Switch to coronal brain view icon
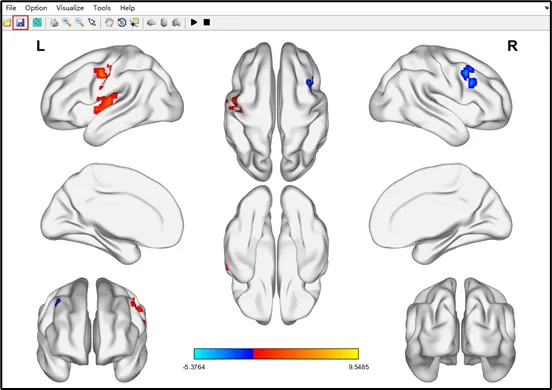This screenshot has height=390, width=552. [x=176, y=23]
